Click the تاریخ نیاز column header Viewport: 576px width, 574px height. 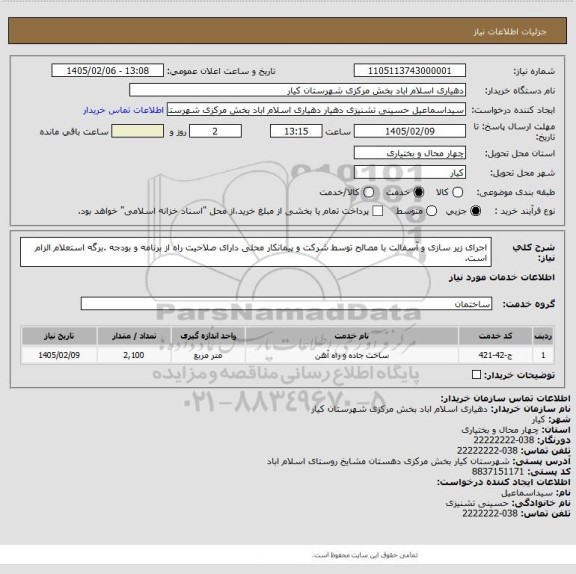tap(59, 336)
